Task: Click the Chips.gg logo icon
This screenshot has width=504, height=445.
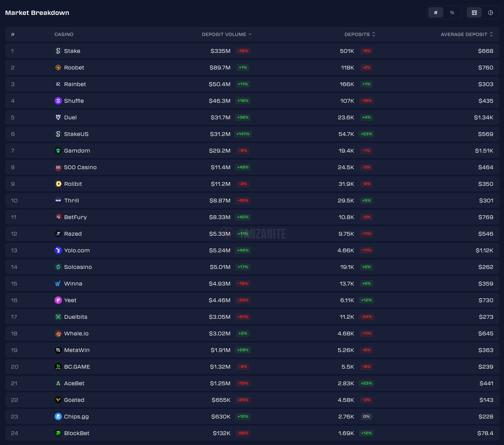Action: click(x=58, y=416)
